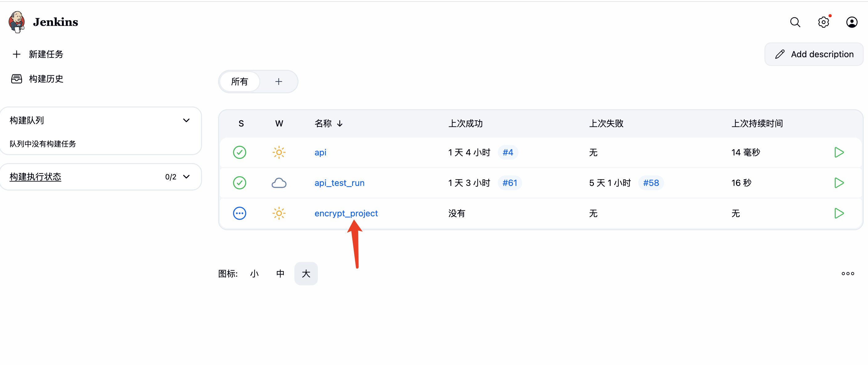This screenshot has height=365, width=868.
Task: Collapse the 构建执行状态 panel
Action: tap(186, 177)
